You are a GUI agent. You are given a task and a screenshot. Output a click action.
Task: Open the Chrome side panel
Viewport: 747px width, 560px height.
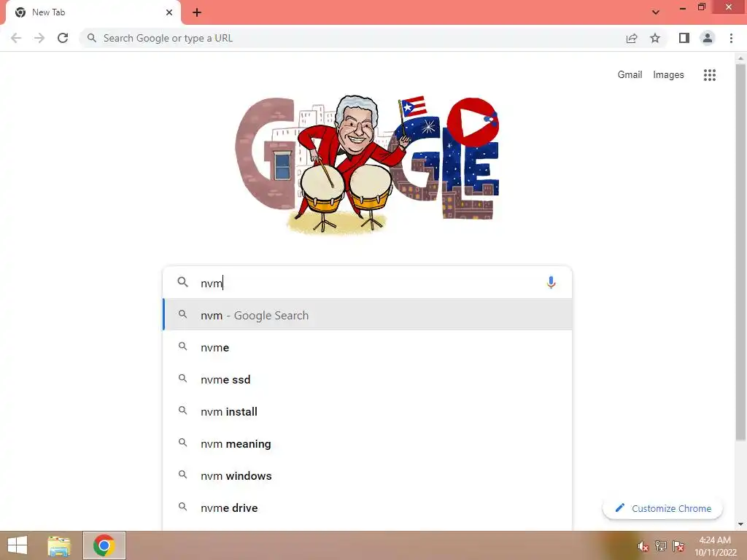click(x=684, y=38)
